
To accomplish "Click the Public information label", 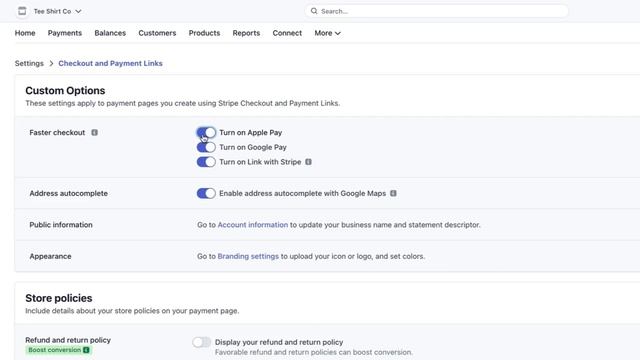I will tap(61, 224).
